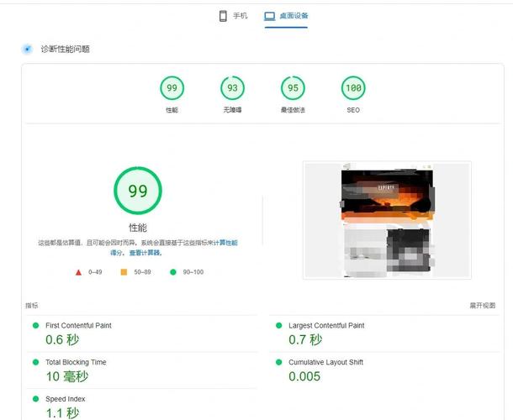Click the desktop device monitor icon
Screen dimensions: 513x420
pos(269,16)
